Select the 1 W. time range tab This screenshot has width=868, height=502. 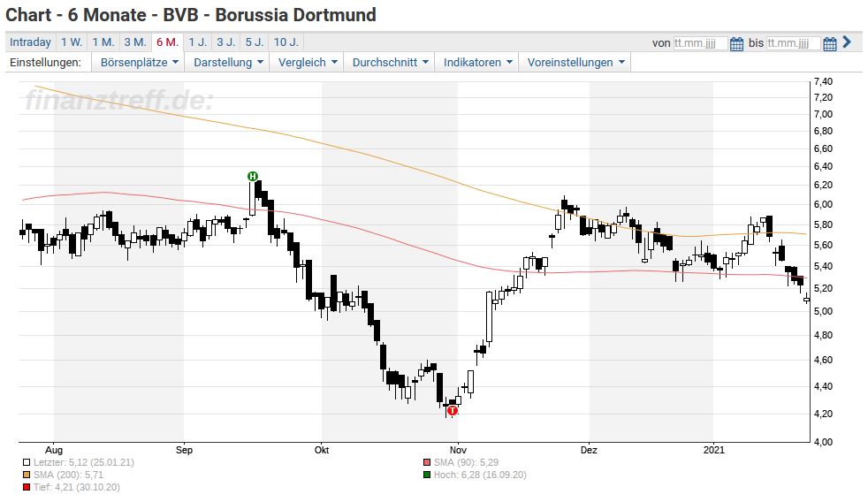point(72,42)
